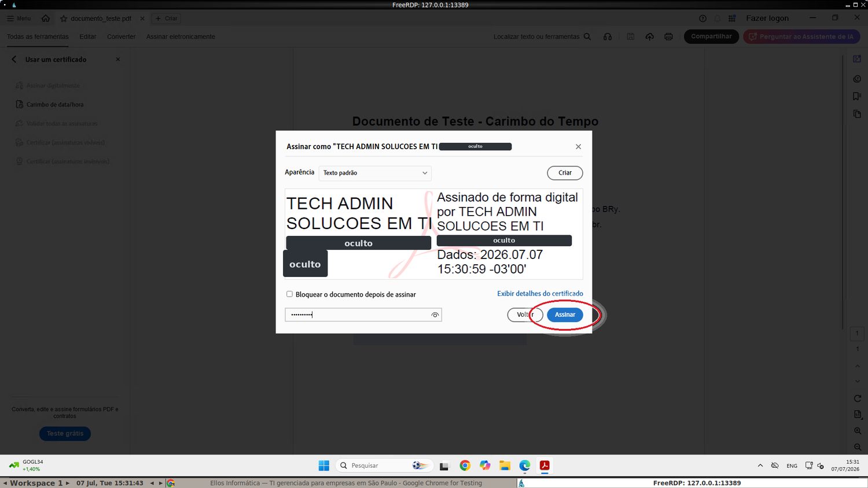Open the page thumbnails copy icon
Image resolution: width=868 pixels, height=488 pixels.
(857, 114)
